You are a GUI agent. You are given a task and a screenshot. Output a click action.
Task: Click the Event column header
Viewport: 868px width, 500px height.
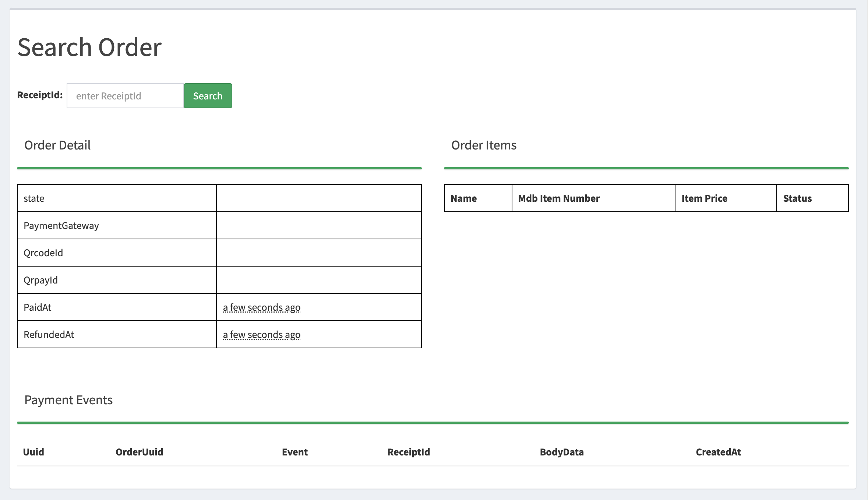coord(295,452)
